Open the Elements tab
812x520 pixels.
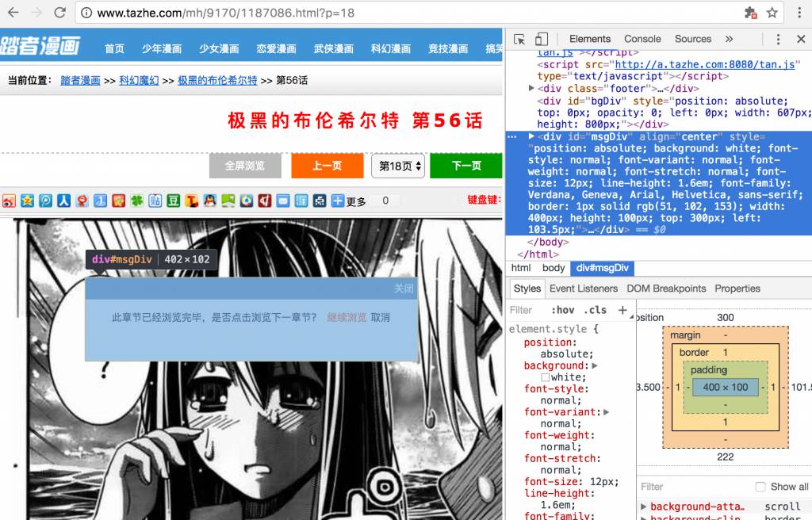(x=590, y=39)
